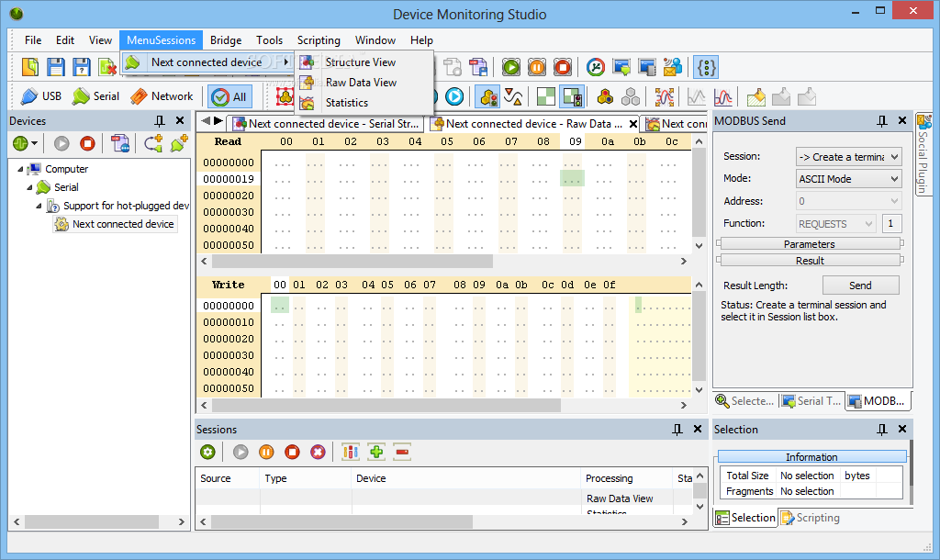Click tab scroll right arrow in document tabs
This screenshot has width=940, height=560.
click(x=218, y=120)
